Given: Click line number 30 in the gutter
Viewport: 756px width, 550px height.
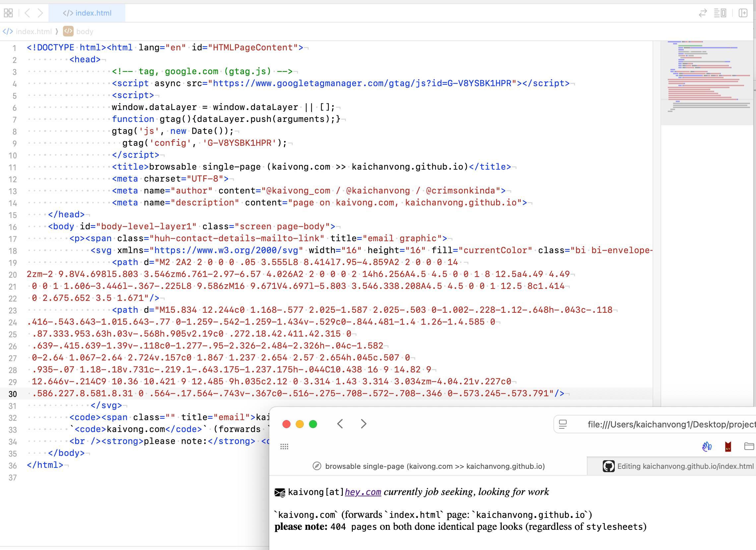Looking at the screenshot, I should (x=13, y=394).
